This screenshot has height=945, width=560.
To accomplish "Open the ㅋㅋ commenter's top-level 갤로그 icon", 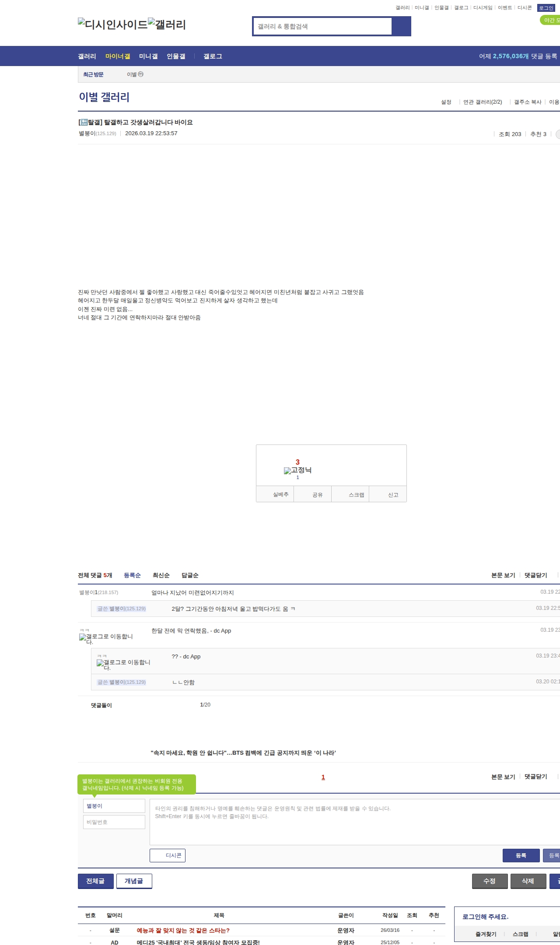I will click(83, 637).
